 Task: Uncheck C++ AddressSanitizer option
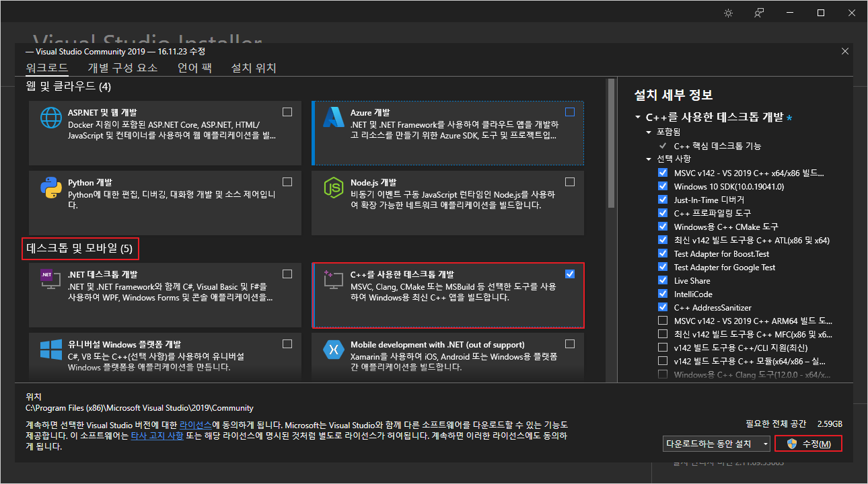point(663,307)
